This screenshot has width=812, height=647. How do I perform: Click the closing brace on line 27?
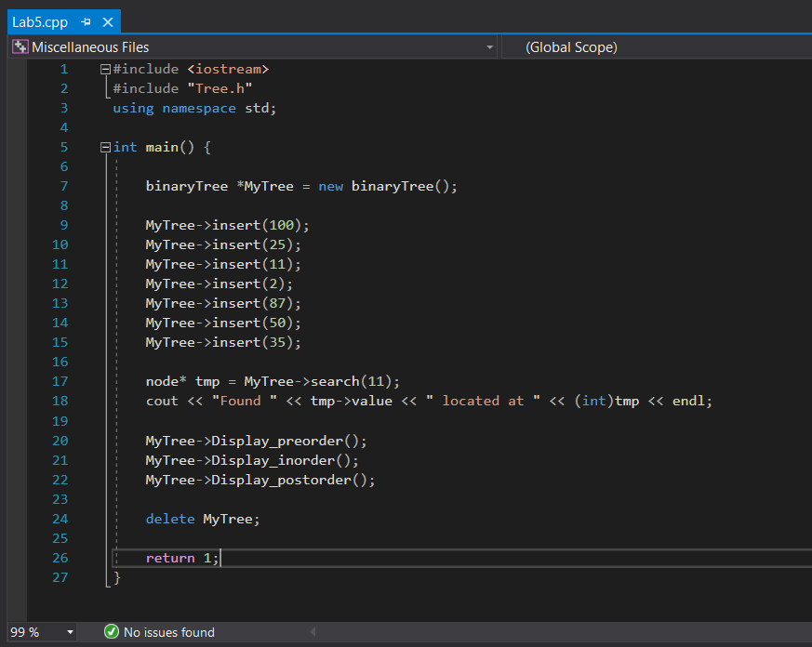pos(117,577)
